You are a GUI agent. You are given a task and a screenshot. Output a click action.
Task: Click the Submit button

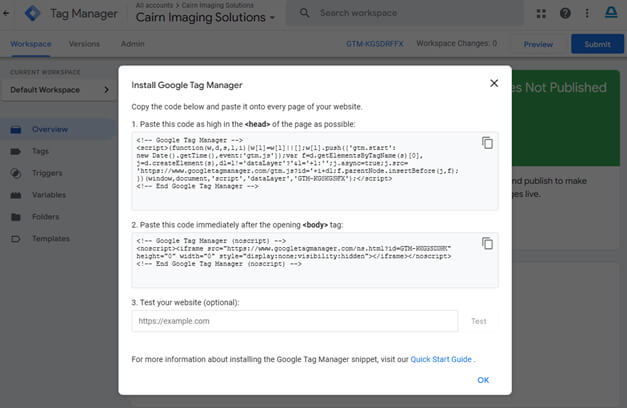pyautogui.click(x=597, y=44)
